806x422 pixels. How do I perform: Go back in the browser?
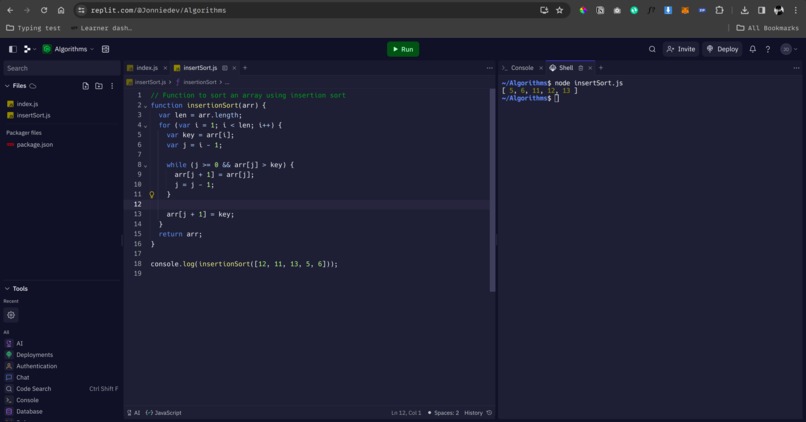(x=10, y=10)
